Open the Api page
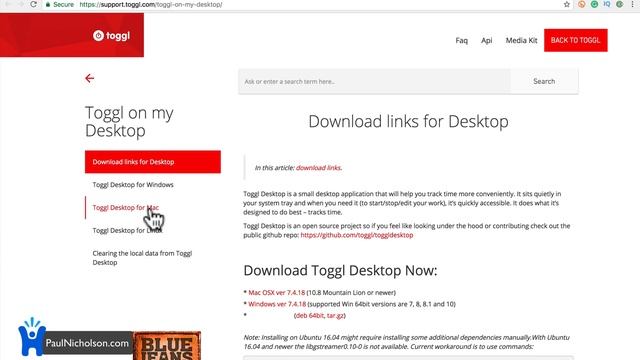This screenshot has height=360, width=640. coord(487,40)
